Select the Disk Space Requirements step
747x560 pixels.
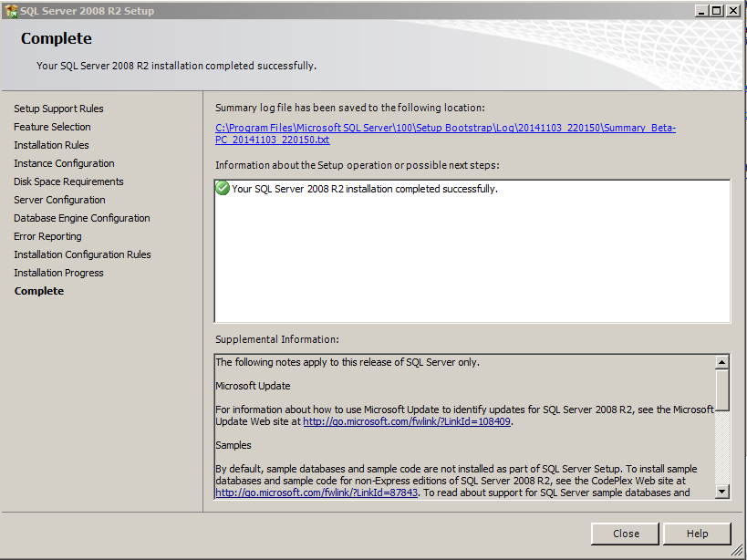[x=68, y=181]
